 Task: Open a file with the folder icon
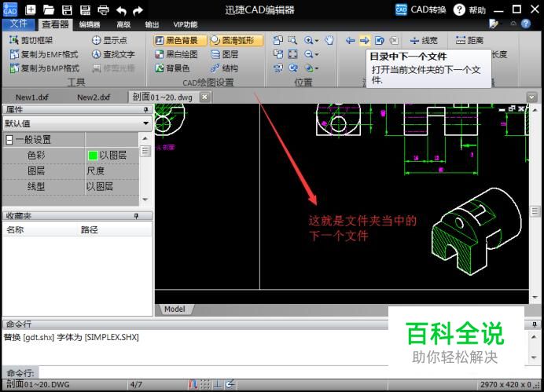click(49, 9)
